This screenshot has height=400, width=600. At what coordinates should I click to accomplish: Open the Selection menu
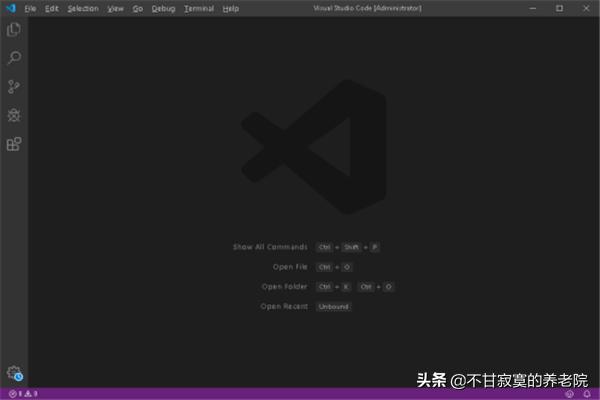coord(83,8)
